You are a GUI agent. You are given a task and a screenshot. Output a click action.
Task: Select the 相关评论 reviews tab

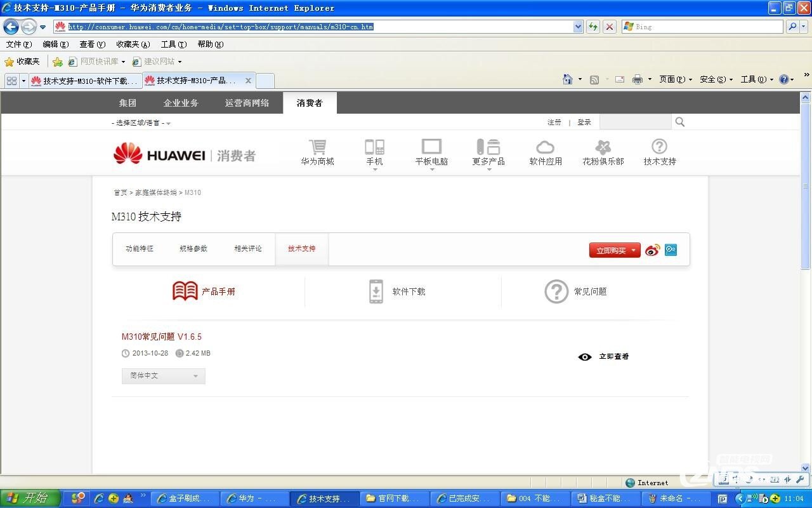[247, 248]
